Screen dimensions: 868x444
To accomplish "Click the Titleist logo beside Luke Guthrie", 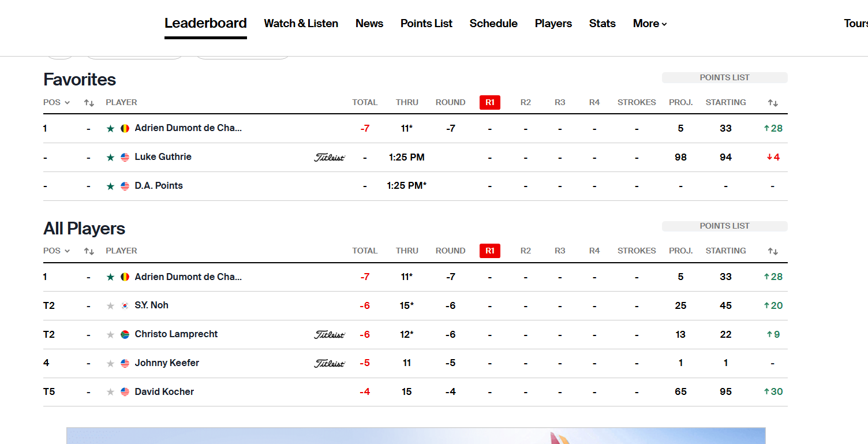I will (x=330, y=158).
